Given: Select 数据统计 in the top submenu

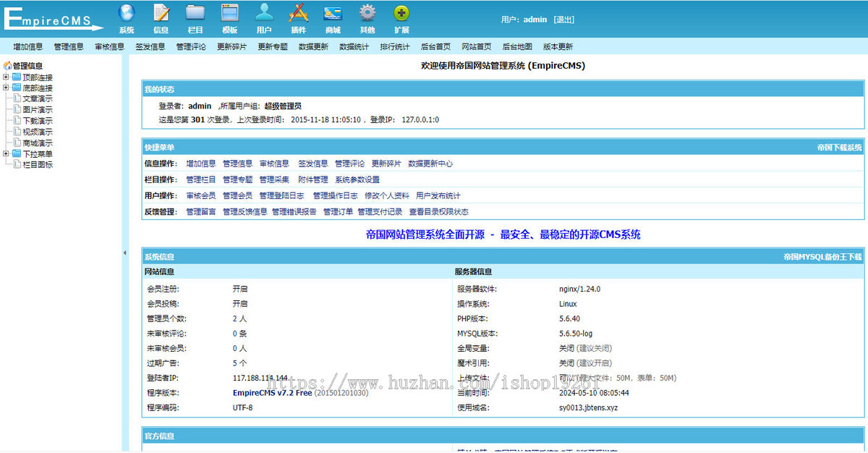Looking at the screenshot, I should coord(354,47).
